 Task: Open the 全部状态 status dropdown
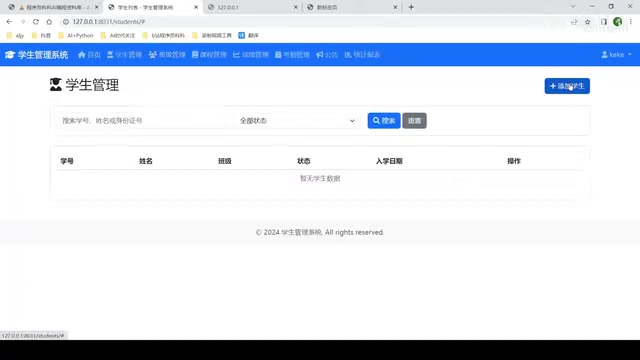coord(297,121)
